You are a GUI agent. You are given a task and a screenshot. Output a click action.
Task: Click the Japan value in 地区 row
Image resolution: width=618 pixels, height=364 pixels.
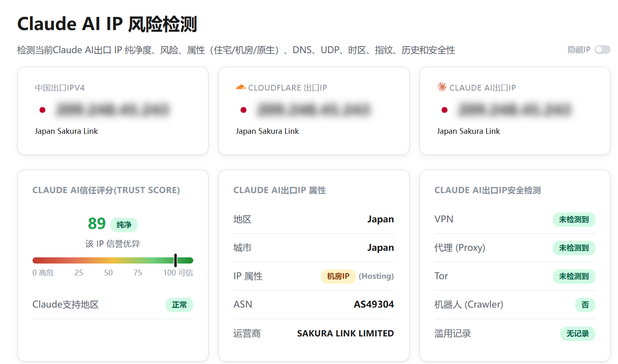[x=381, y=219]
